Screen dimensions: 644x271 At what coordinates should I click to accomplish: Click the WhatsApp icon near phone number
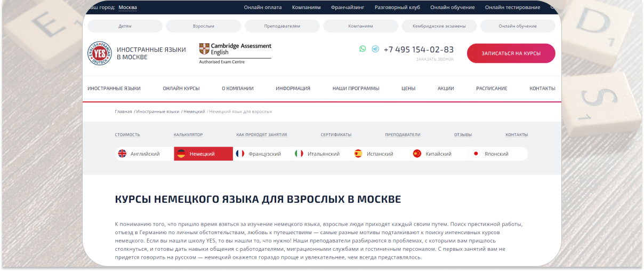363,49
